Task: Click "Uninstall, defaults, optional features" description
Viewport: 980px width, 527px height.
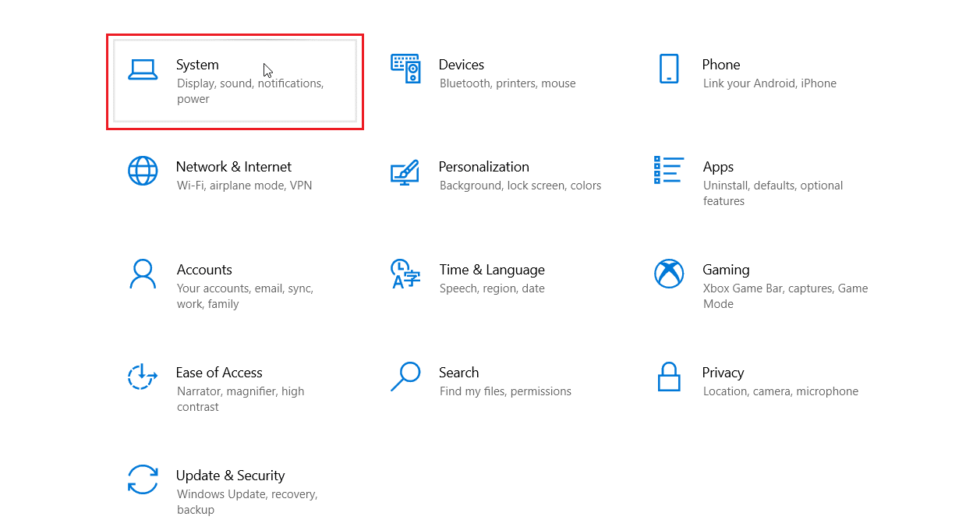Action: tap(773, 193)
